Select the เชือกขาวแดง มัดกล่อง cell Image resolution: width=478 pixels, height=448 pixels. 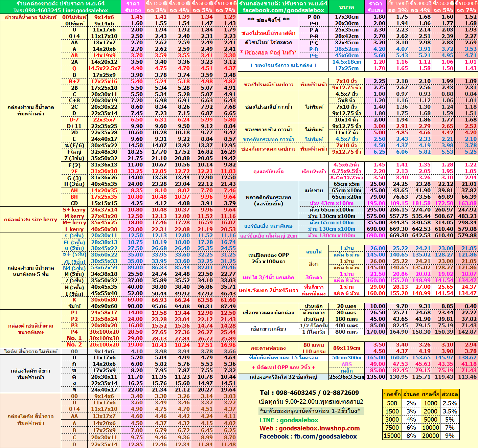[268, 313]
